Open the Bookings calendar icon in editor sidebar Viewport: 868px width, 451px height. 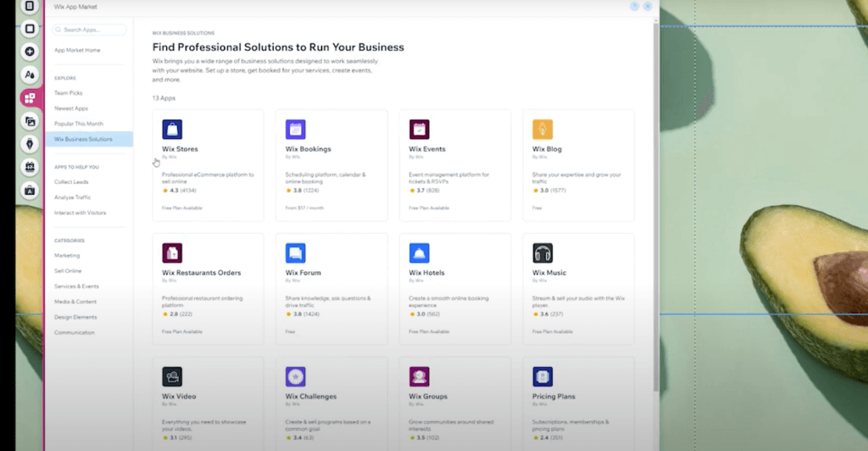(x=30, y=166)
